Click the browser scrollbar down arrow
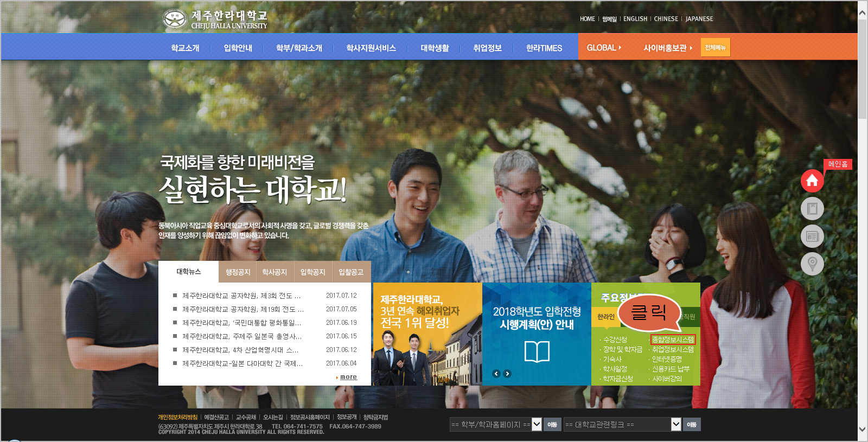The width and height of the screenshot is (868, 442). (x=863, y=429)
